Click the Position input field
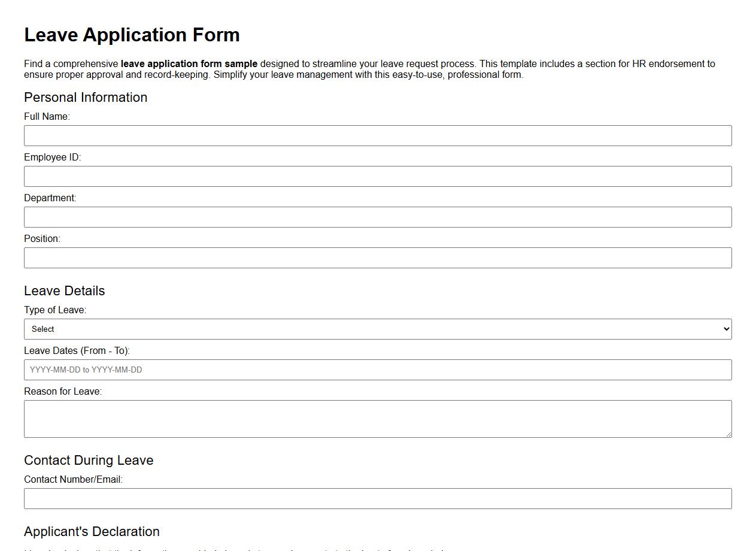 pos(377,258)
